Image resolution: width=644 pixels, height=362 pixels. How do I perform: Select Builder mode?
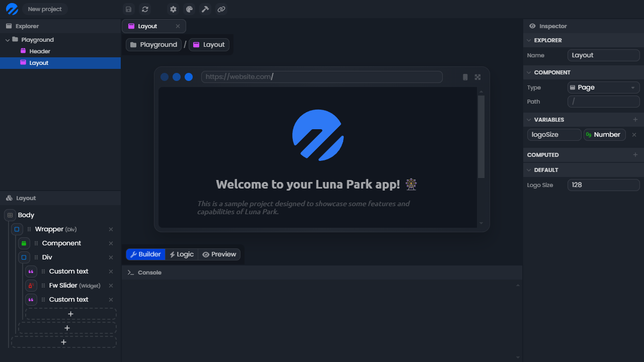145,254
